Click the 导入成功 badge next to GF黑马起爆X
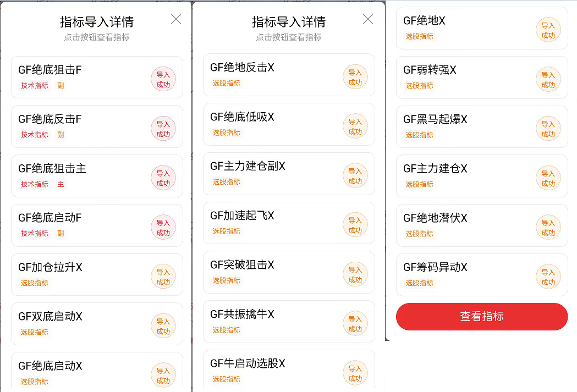 point(548,128)
